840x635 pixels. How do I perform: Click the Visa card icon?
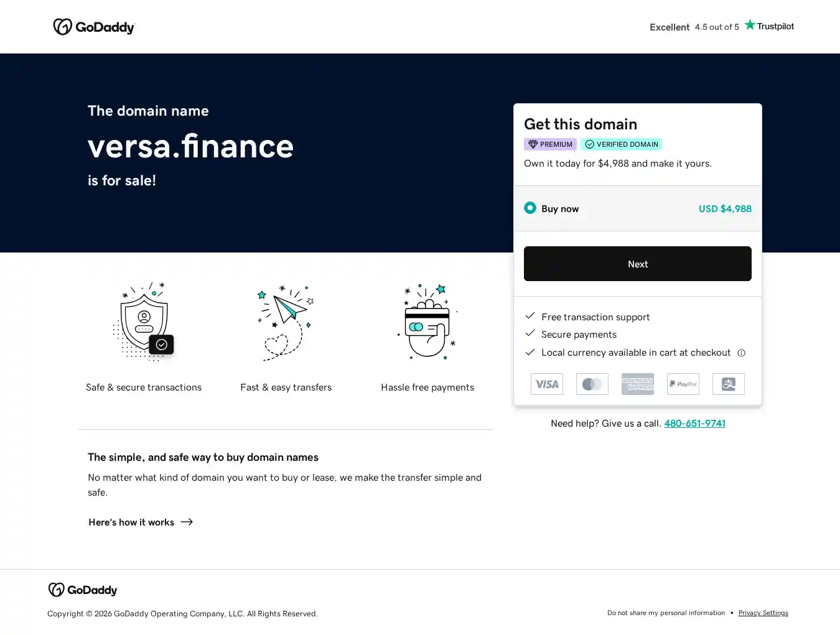547,384
